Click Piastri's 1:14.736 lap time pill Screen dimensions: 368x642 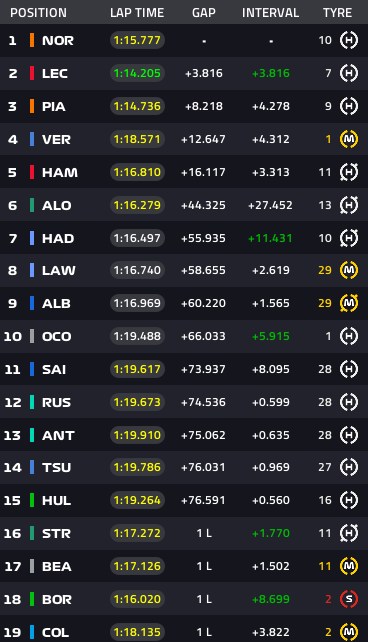pyautogui.click(x=137, y=106)
